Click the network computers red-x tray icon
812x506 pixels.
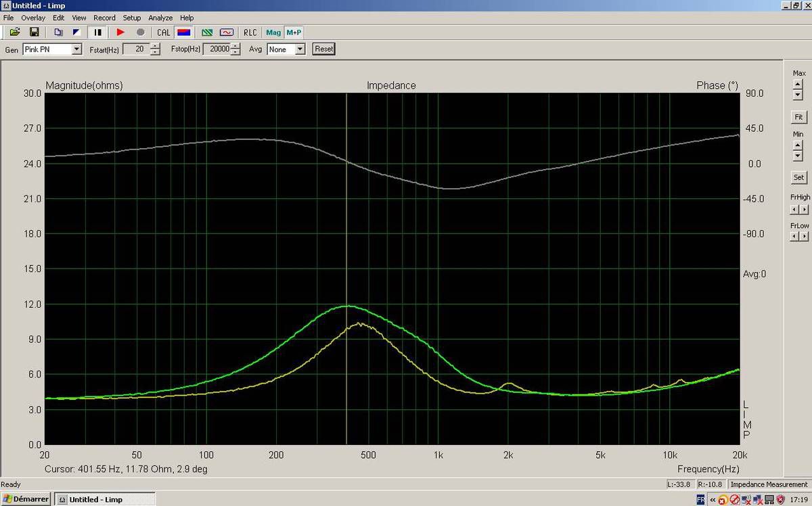pos(757,499)
